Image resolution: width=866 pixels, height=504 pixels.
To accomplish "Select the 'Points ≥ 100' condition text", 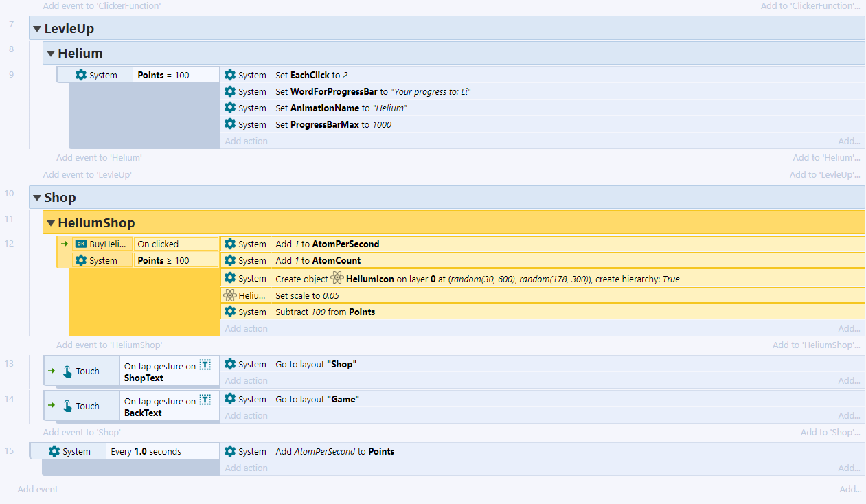I will (x=163, y=261).
